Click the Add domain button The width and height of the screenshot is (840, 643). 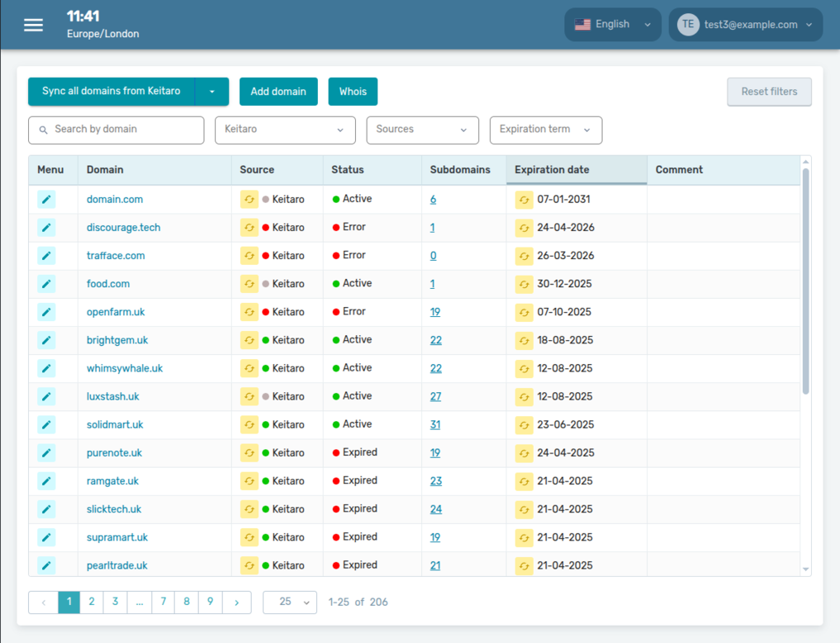tap(278, 92)
